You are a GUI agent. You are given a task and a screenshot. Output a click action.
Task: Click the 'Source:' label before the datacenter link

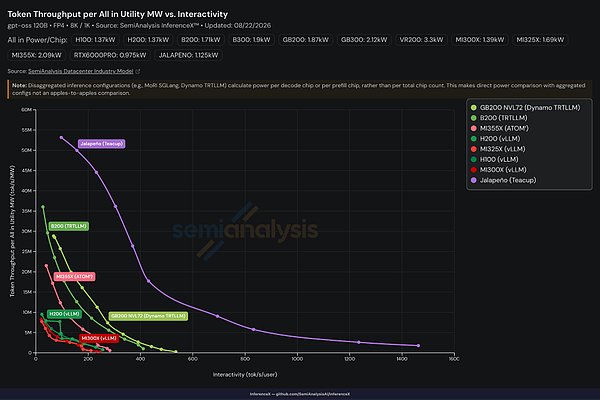tap(17, 71)
